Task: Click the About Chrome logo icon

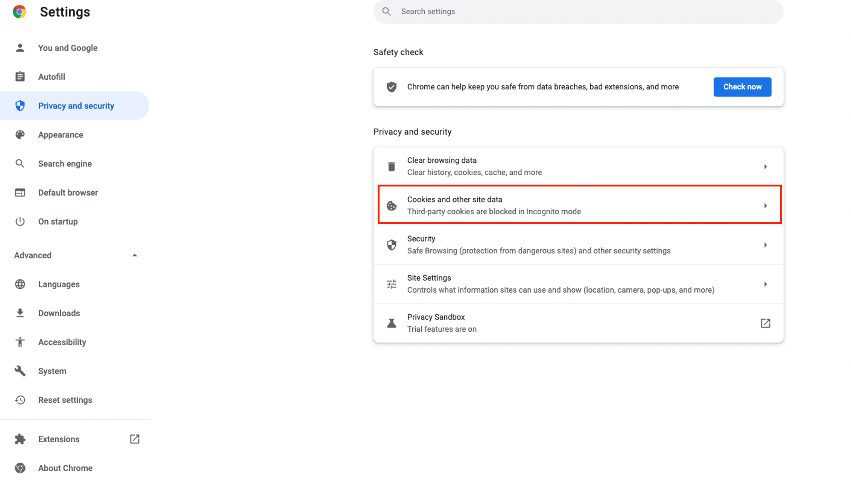Action: tap(20, 468)
